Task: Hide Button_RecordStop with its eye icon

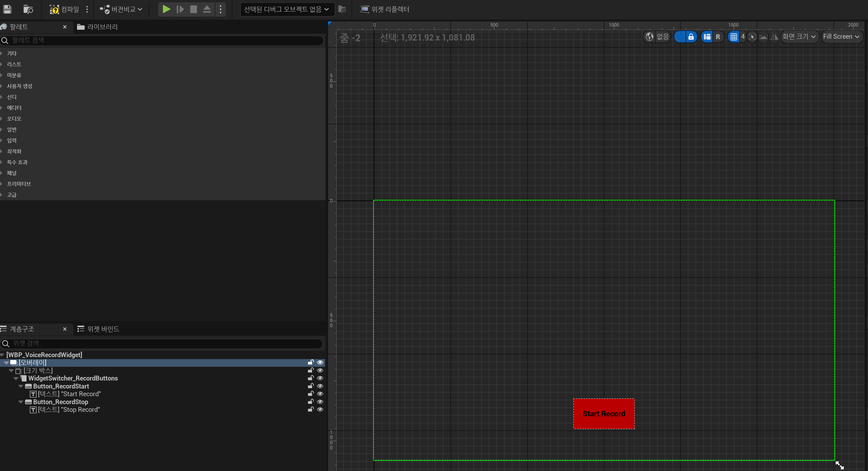Action: point(320,402)
